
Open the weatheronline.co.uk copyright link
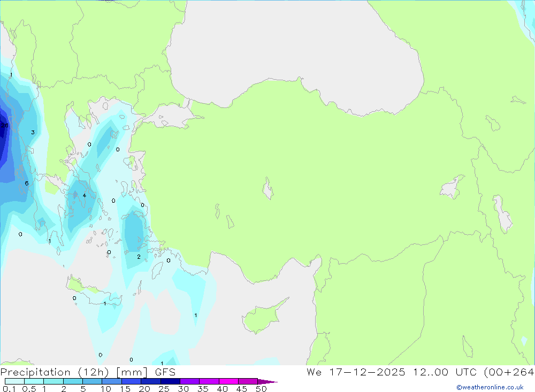point(490,387)
